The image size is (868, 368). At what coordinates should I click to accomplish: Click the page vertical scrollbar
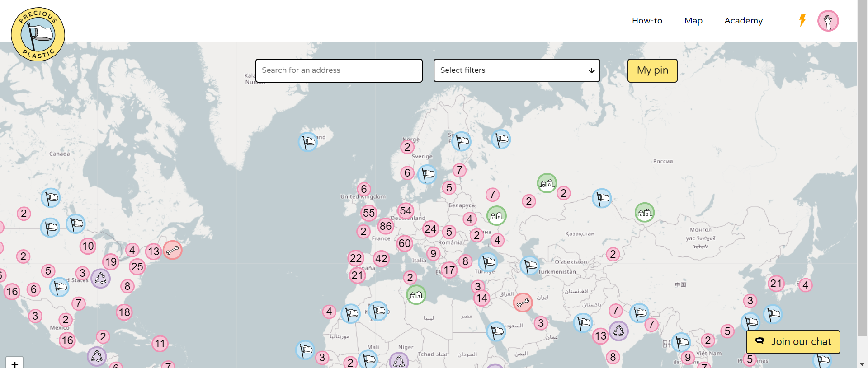click(x=862, y=168)
